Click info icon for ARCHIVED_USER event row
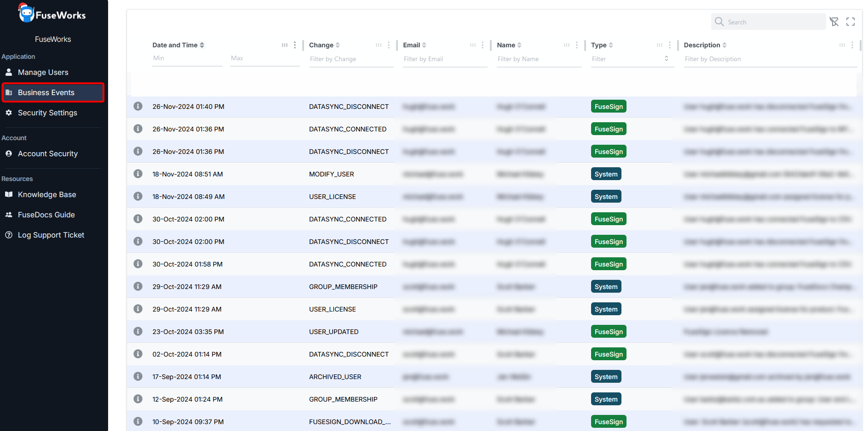 138,376
